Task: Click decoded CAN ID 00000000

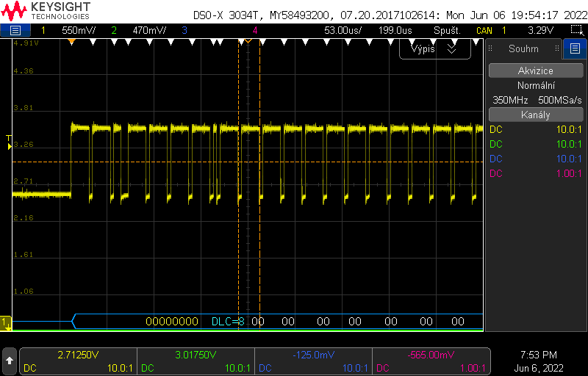Action: pyautogui.click(x=172, y=322)
